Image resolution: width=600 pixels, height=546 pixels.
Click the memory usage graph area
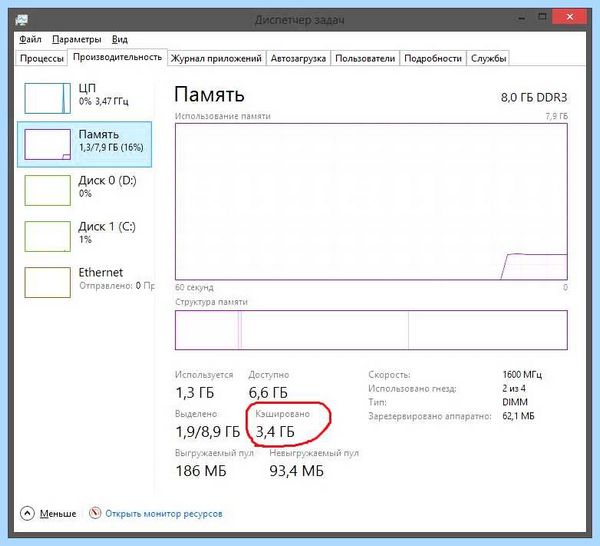371,202
